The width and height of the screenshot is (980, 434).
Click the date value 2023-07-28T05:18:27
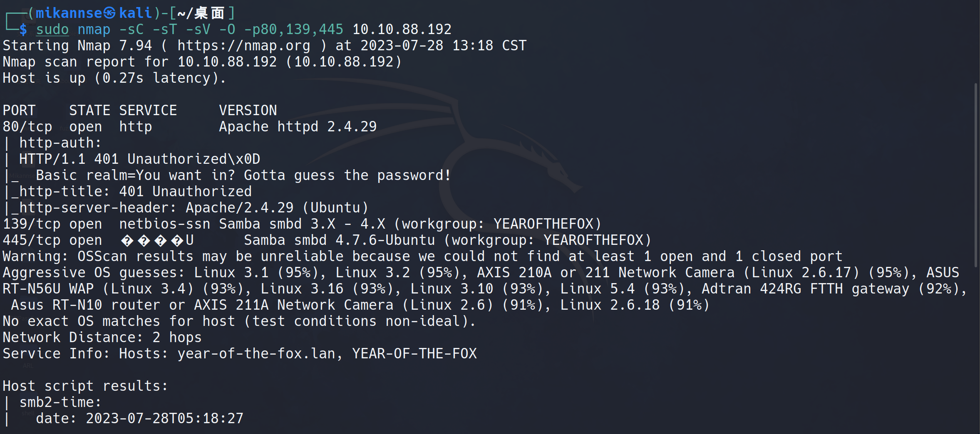coord(164,419)
